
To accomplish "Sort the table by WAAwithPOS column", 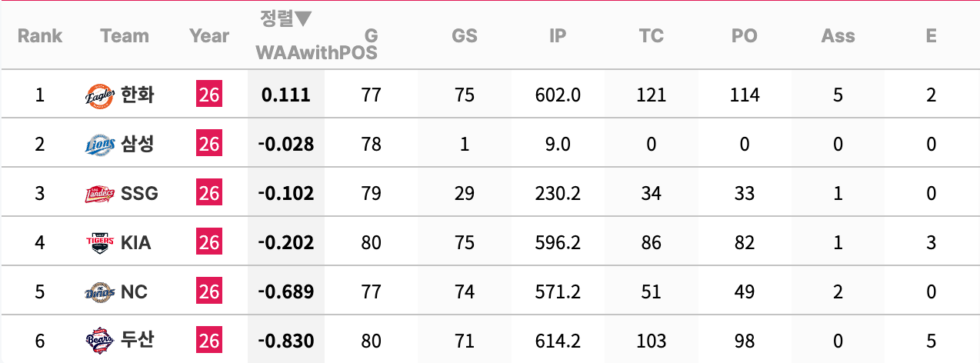I will [x=316, y=53].
